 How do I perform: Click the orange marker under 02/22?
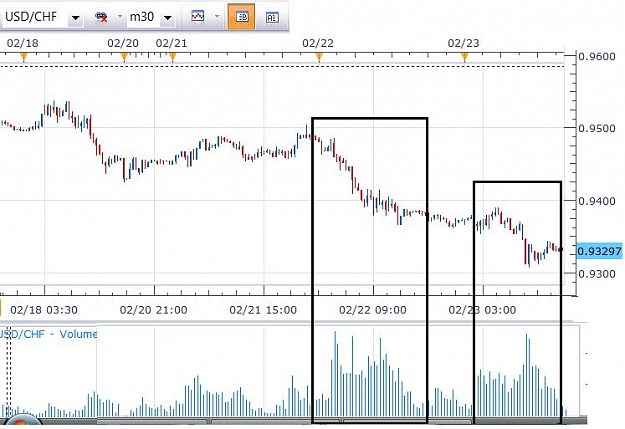point(319,57)
